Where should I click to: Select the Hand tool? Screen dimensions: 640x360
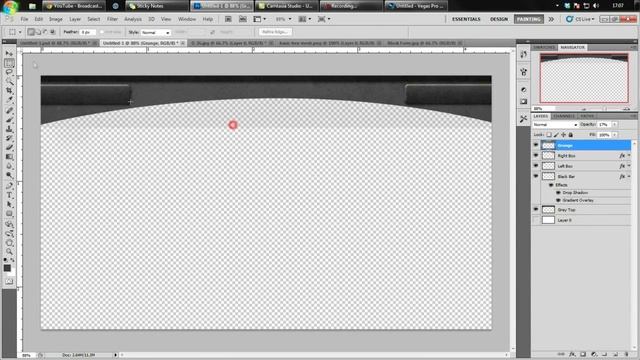[x=9, y=243]
